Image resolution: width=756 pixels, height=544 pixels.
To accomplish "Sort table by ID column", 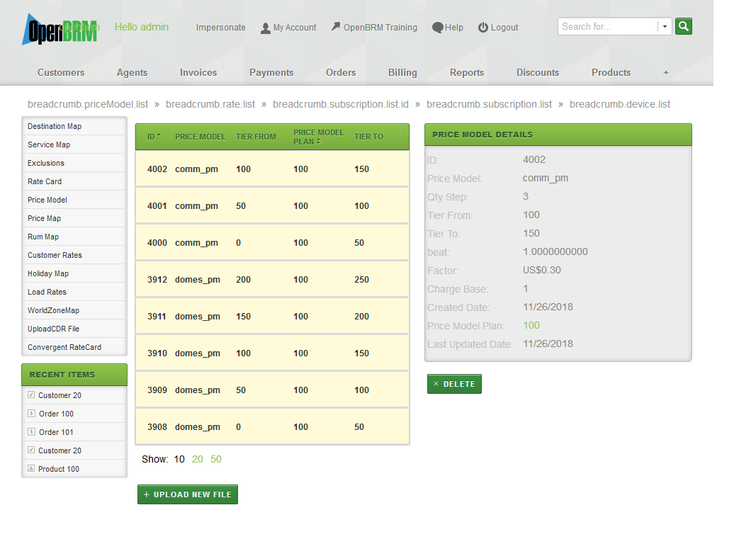I will (154, 137).
